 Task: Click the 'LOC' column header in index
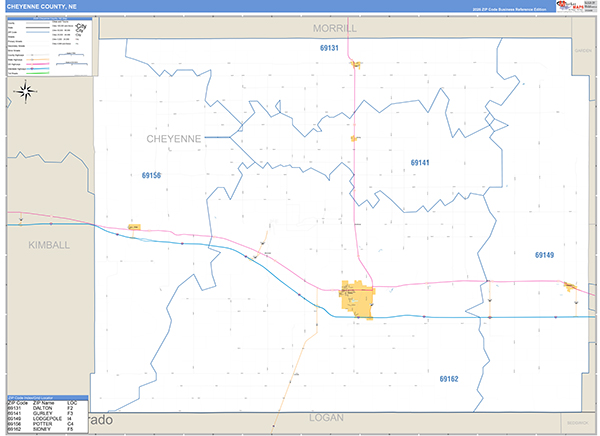point(72,403)
